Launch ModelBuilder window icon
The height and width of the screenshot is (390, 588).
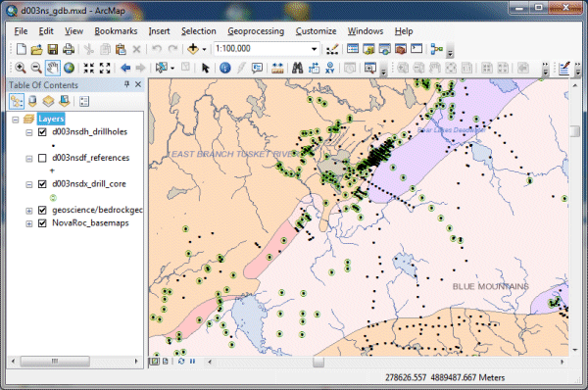[x=436, y=49]
